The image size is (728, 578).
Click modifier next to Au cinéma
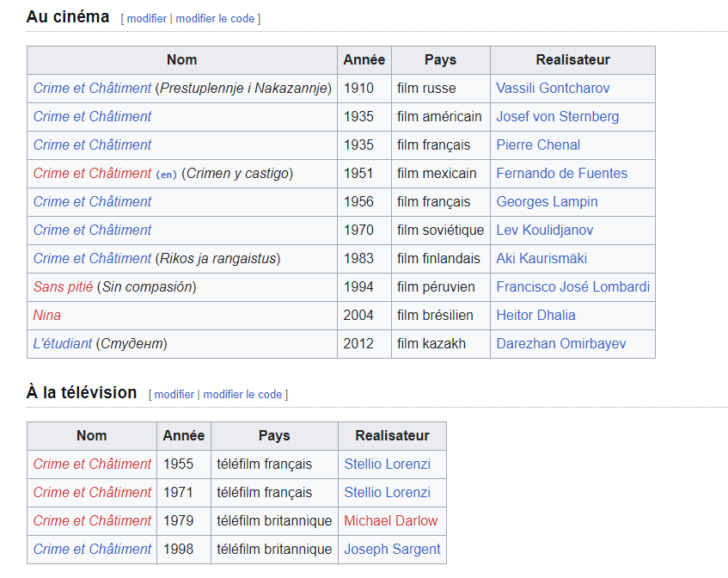pos(147,19)
